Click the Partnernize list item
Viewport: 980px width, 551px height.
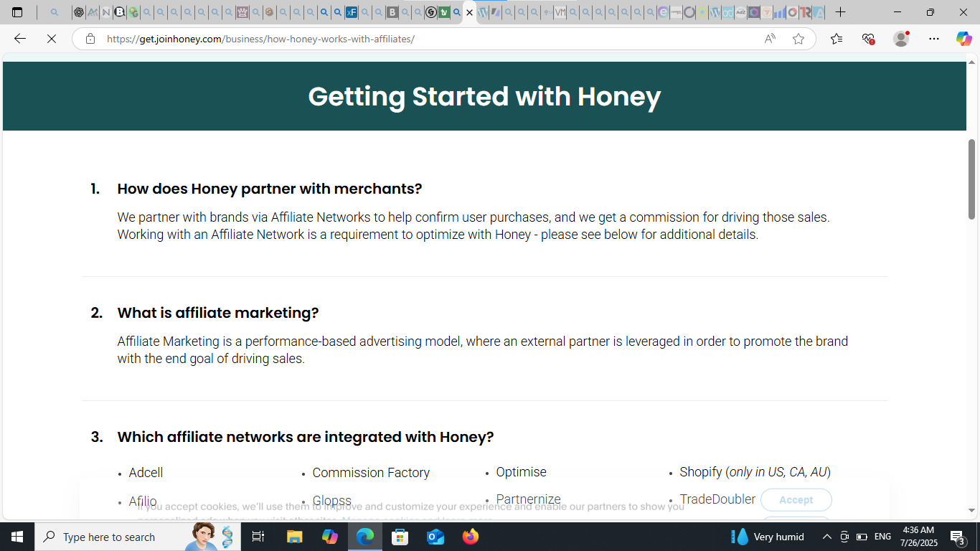pyautogui.click(x=528, y=499)
